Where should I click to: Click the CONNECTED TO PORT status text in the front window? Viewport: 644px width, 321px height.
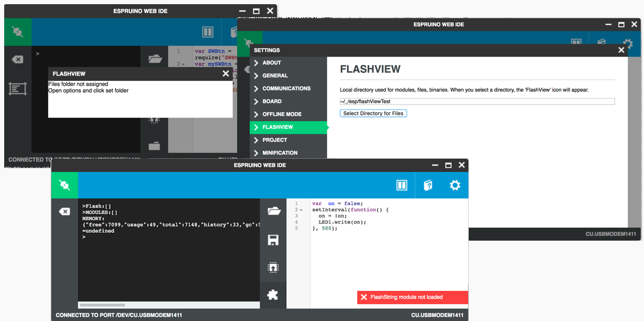point(119,315)
